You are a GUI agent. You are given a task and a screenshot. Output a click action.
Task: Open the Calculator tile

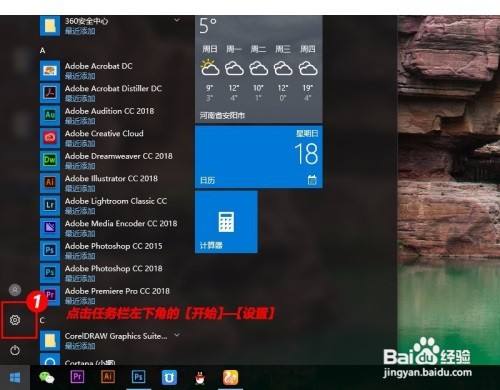tap(226, 222)
